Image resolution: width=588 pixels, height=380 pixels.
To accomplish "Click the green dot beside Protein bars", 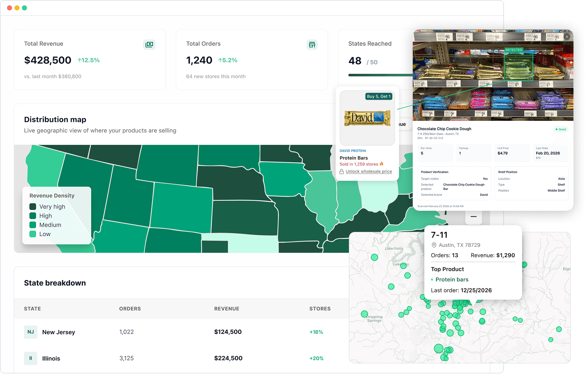I will pos(432,279).
